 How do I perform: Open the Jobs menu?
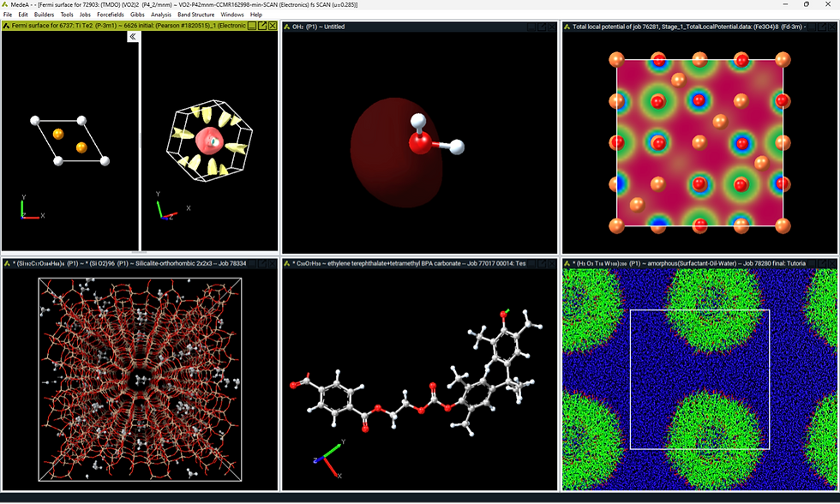tap(85, 15)
